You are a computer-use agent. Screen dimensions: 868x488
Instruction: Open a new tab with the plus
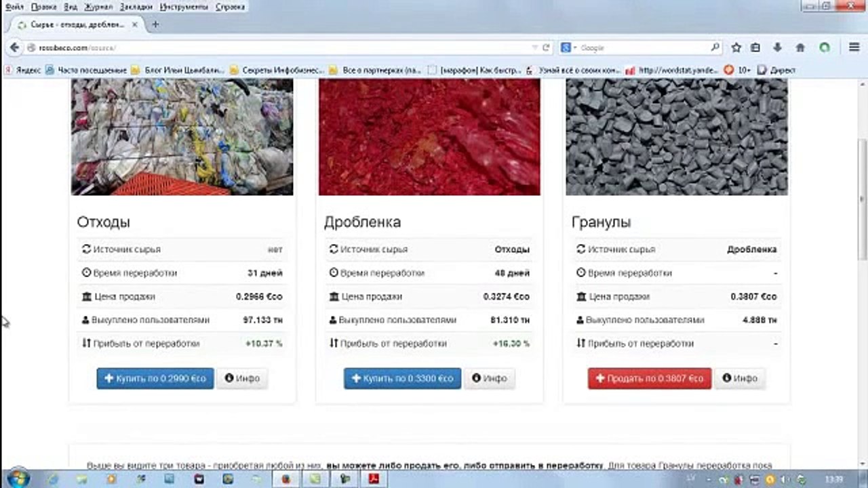(x=155, y=24)
